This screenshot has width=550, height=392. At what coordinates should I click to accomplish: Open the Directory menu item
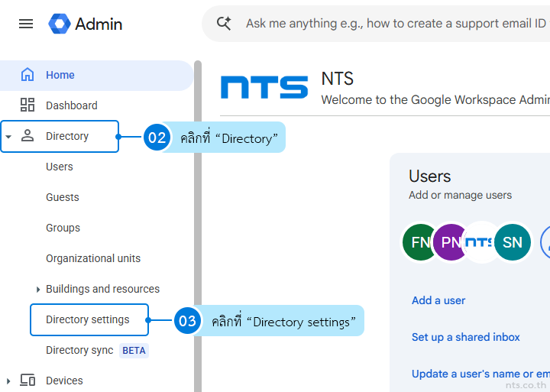point(60,136)
